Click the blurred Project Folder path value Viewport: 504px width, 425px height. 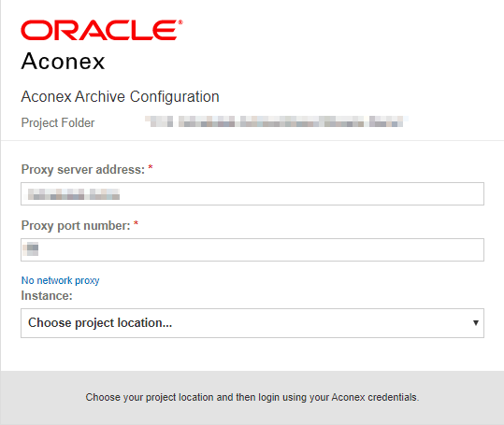277,121
